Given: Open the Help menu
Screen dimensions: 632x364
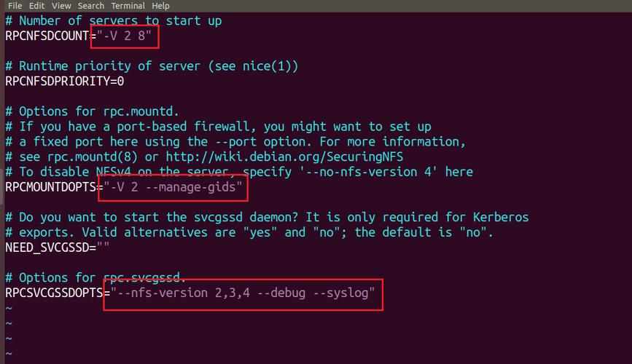Looking at the screenshot, I should pyautogui.click(x=160, y=5).
